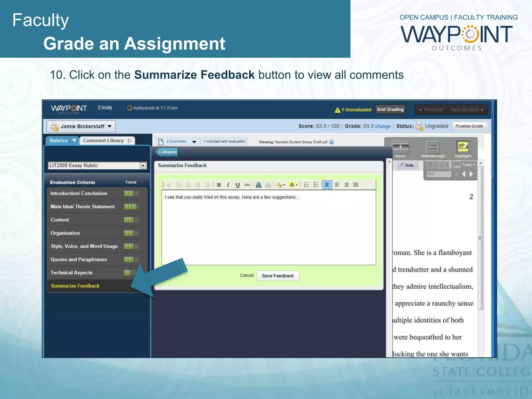Click the Introduction/ Conclusion trend bar
This screenshot has height=399, width=532.
point(131,194)
